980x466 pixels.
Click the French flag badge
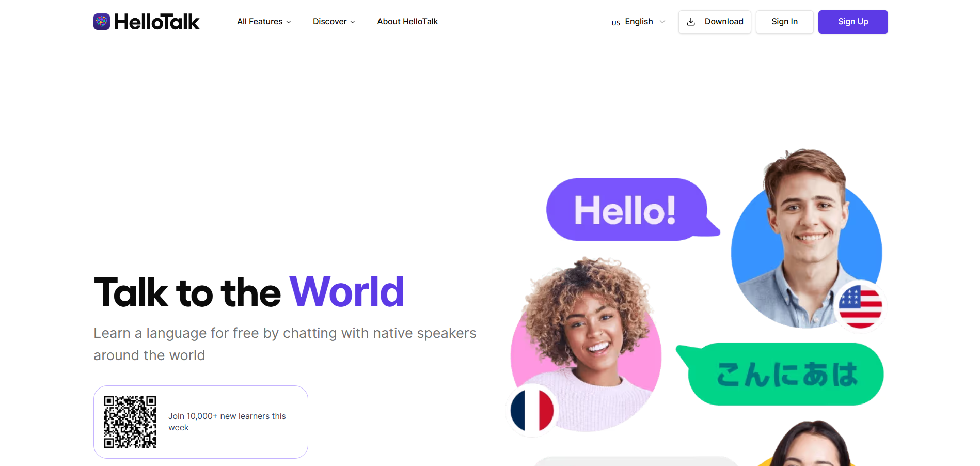532,410
